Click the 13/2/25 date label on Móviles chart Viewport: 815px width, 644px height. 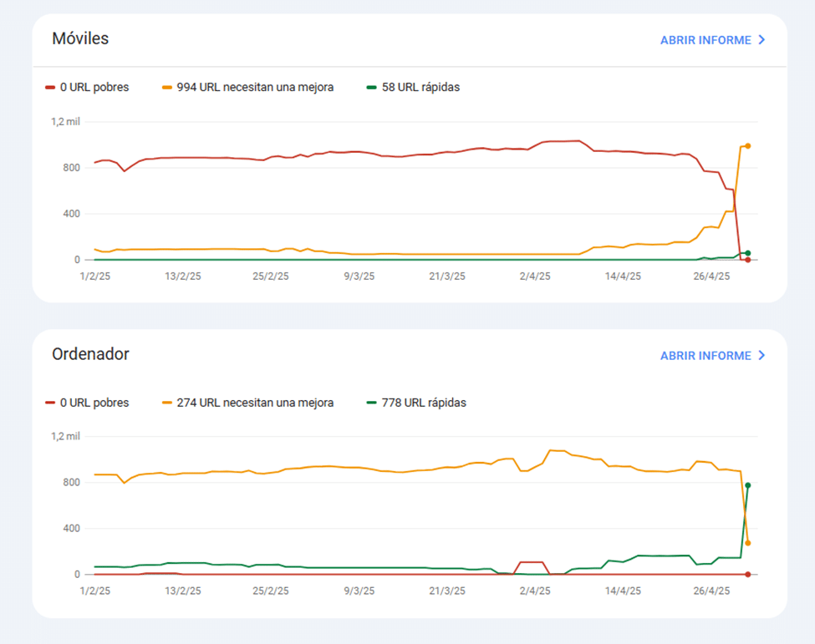[x=183, y=276]
